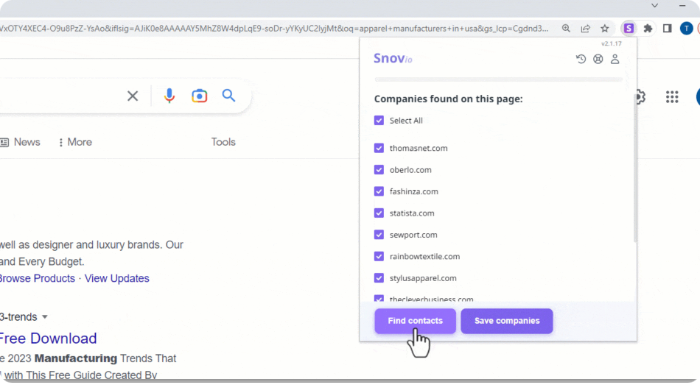Open Snov.io history icon
The width and height of the screenshot is (700, 383).
(581, 59)
